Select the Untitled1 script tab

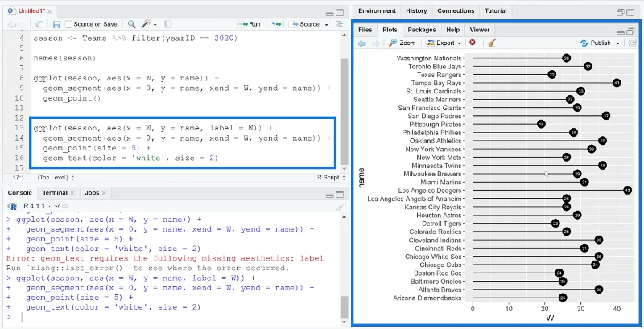tap(31, 10)
